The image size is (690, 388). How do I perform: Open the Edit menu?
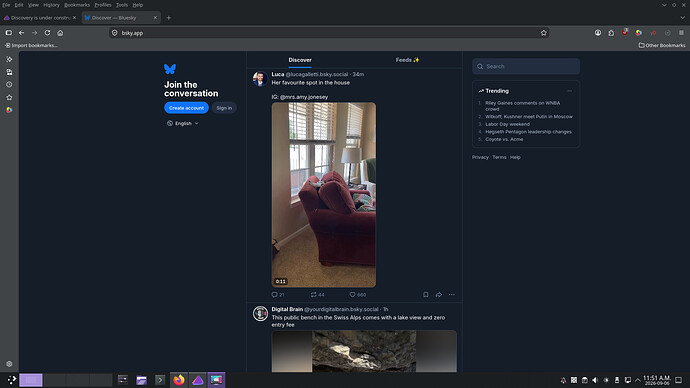click(x=19, y=5)
